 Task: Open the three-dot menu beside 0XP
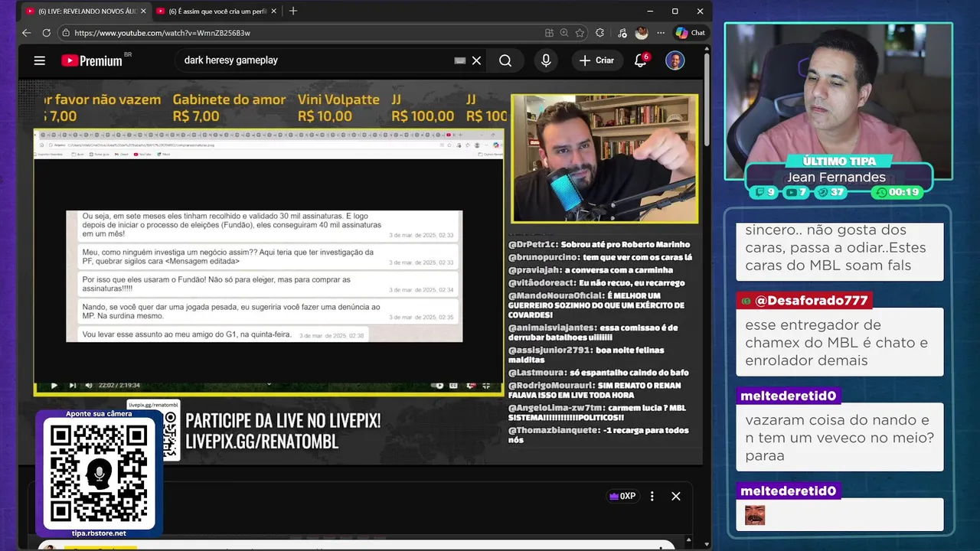coord(652,496)
